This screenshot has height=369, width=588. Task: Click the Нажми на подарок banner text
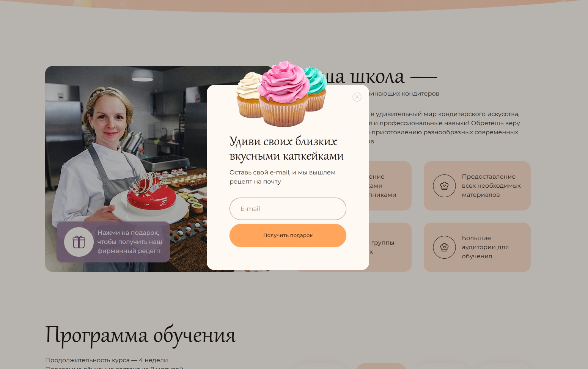click(129, 242)
